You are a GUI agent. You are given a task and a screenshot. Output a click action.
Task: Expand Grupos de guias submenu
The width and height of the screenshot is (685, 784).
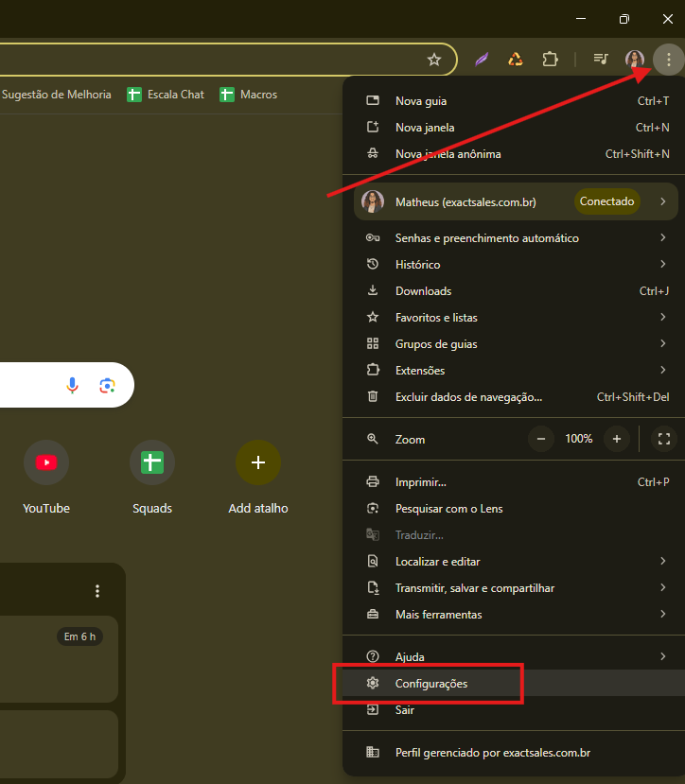coord(514,344)
